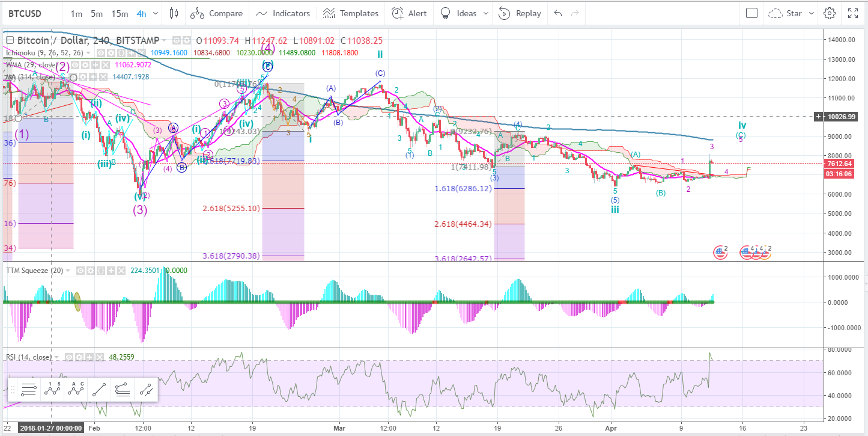Screen dimensions: 868x436
Task: Open Bitcoin / Dollar series settings gear
Action: pos(187,40)
